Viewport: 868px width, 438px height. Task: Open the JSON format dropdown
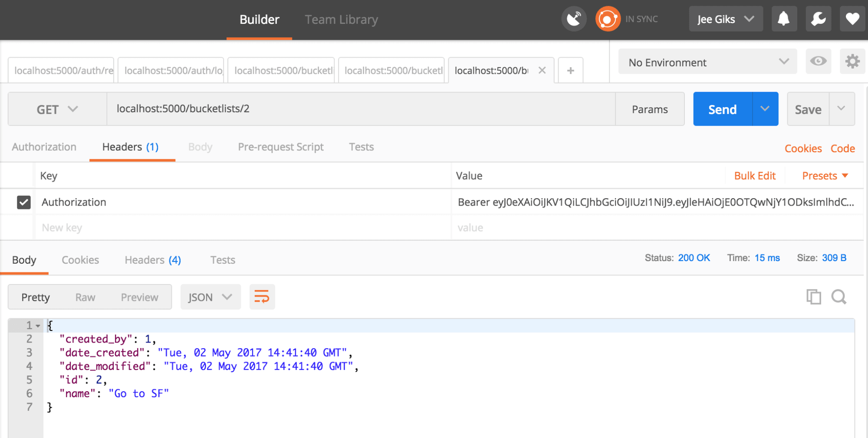tap(210, 297)
